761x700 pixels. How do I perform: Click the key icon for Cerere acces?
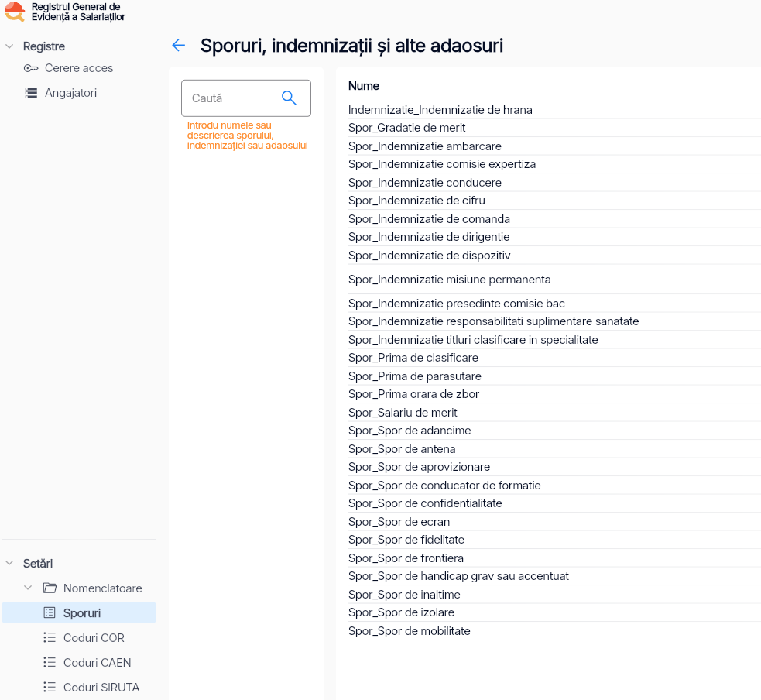(31, 68)
